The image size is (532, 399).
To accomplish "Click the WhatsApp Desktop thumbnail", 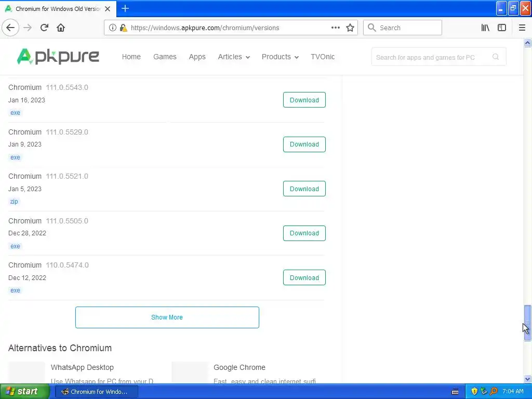I will click(x=26, y=373).
